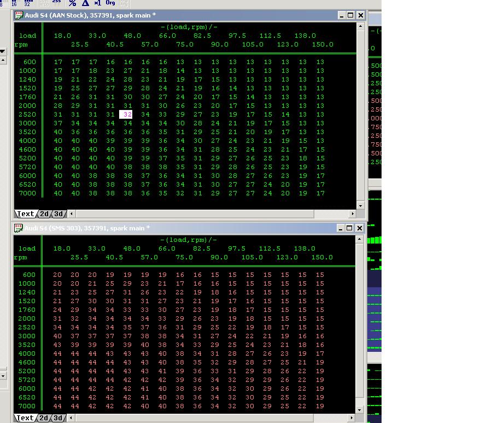Click the 7000 rpm row label in SMS 303
Viewport: 504px width, 423px height.
click(27, 407)
